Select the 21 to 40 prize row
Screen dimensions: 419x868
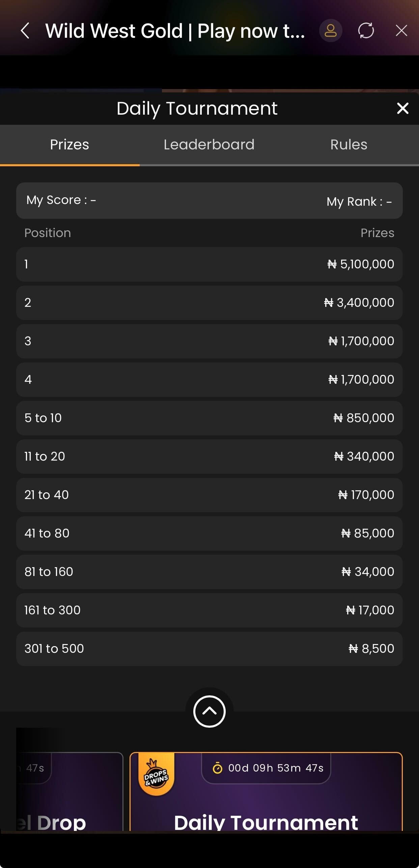point(209,495)
